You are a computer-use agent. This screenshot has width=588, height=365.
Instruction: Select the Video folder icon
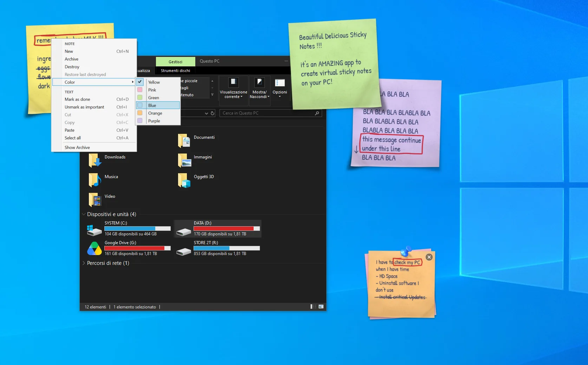coord(95,200)
